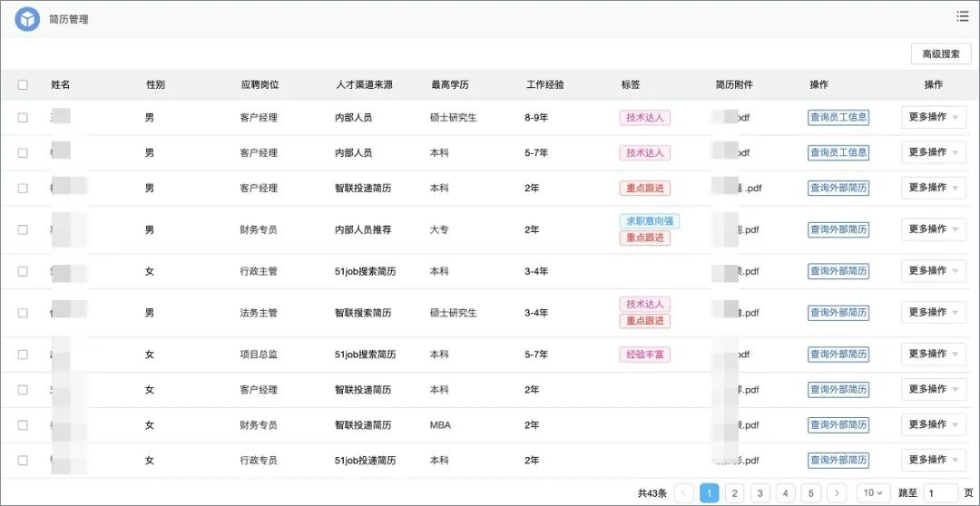Click the 简历附件 column header

tap(734, 85)
